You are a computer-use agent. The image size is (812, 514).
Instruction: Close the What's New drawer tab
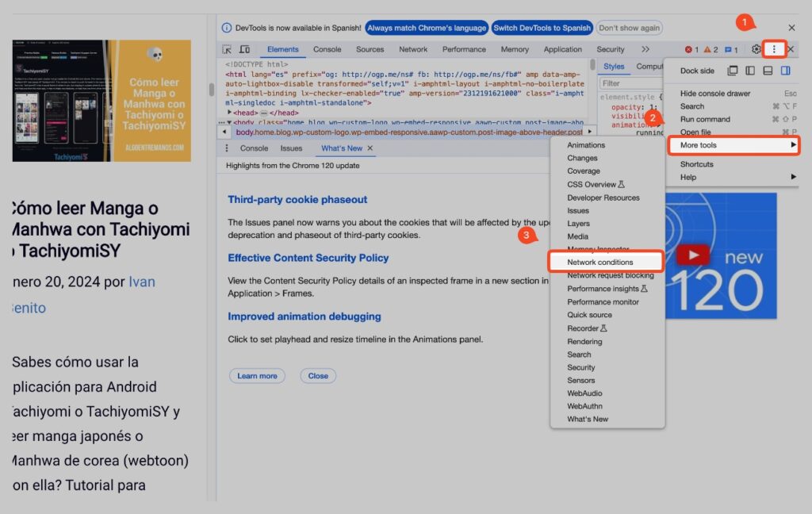(x=370, y=148)
